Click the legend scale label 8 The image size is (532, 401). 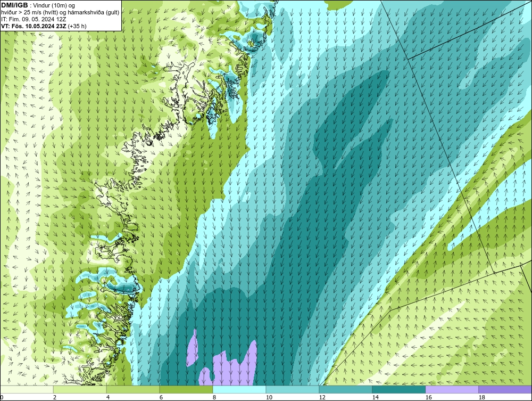214,397
